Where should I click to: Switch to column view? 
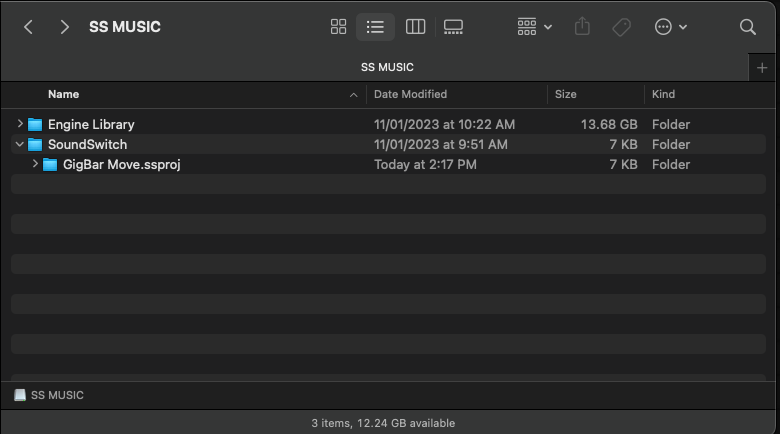(415, 27)
